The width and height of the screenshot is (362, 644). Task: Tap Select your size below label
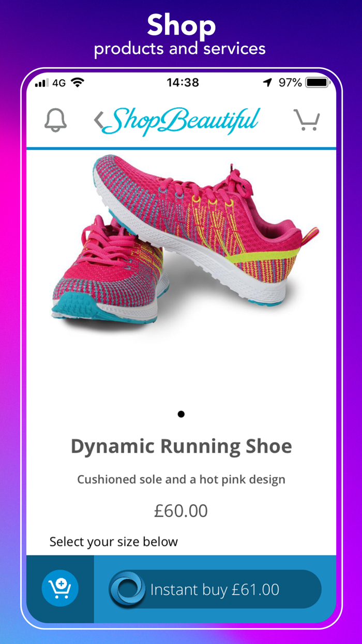click(114, 542)
